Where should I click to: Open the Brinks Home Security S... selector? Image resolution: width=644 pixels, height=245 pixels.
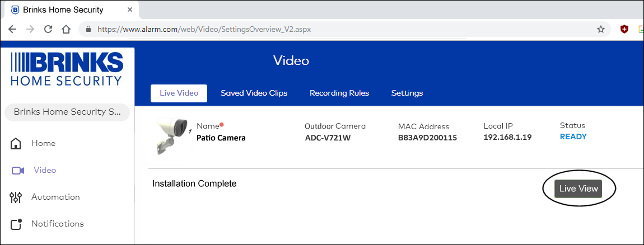pos(67,112)
